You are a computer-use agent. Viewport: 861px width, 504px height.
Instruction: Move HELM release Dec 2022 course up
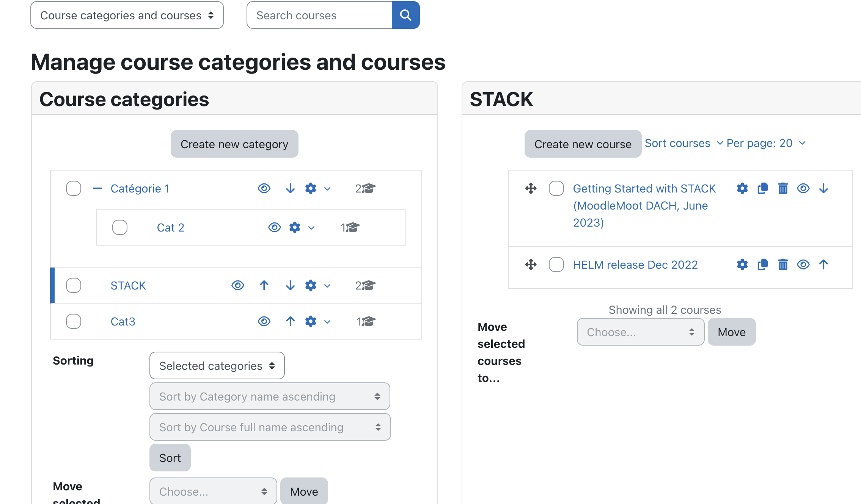pyautogui.click(x=823, y=265)
